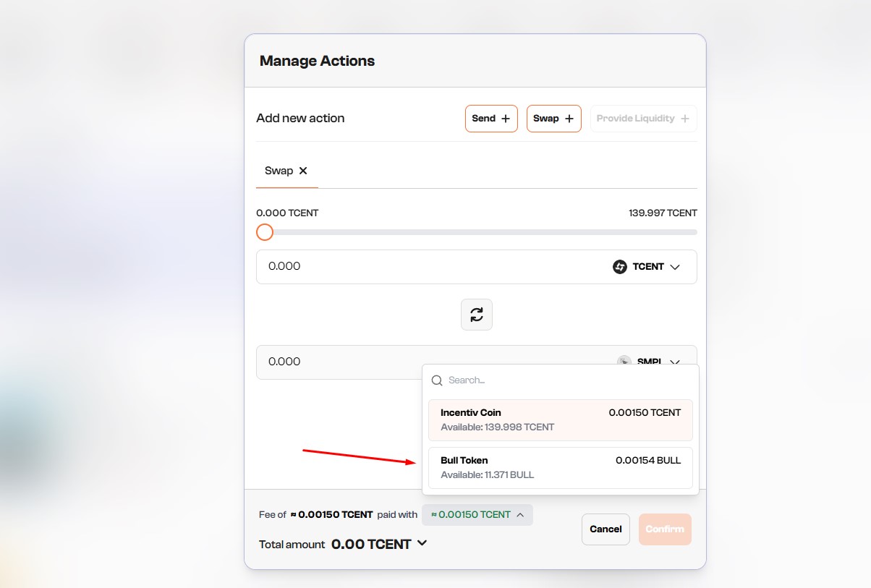The image size is (871, 588).
Task: Switch to the Swap action tab
Action: click(x=279, y=171)
